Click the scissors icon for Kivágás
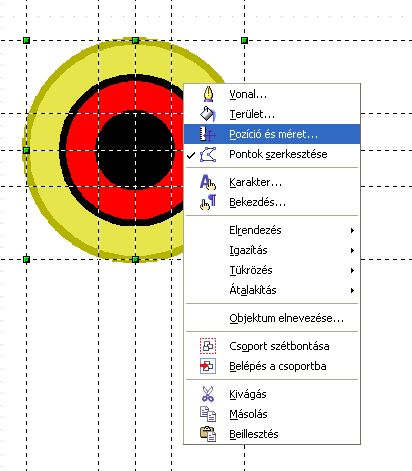 tap(208, 394)
